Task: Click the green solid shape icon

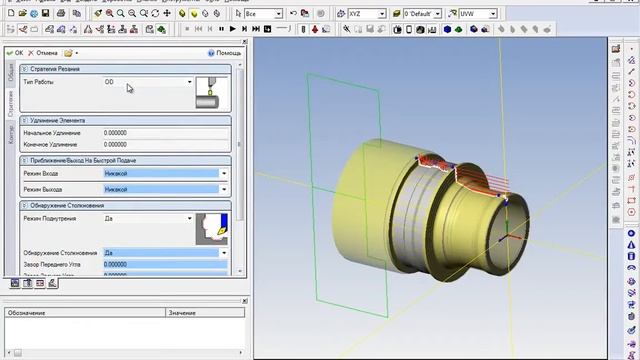Action: 458,29
